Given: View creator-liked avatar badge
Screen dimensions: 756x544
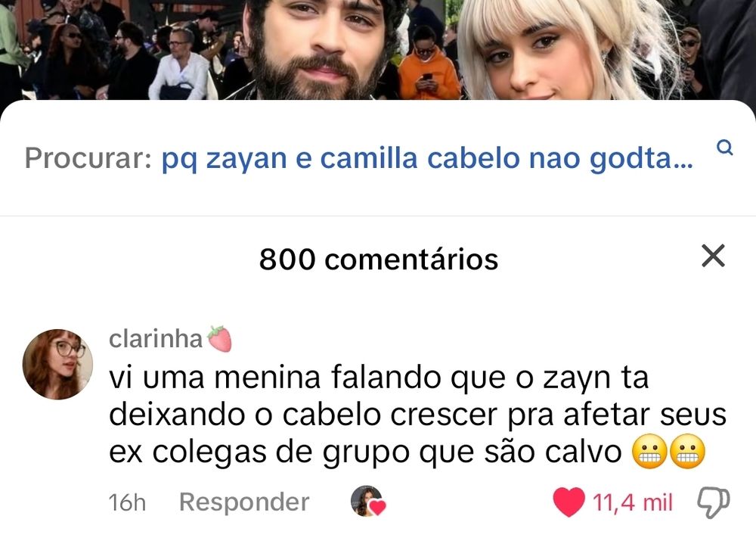Looking at the screenshot, I should (368, 502).
